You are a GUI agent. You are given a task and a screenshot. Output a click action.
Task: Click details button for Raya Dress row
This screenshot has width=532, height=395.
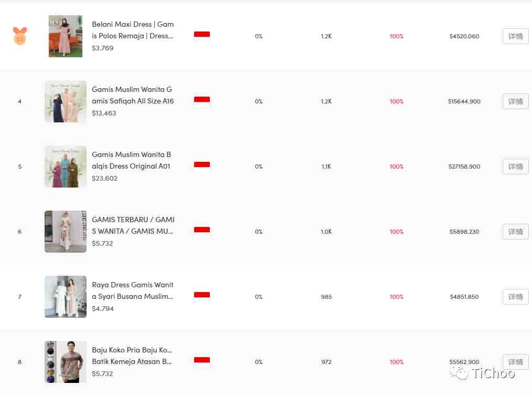point(515,297)
